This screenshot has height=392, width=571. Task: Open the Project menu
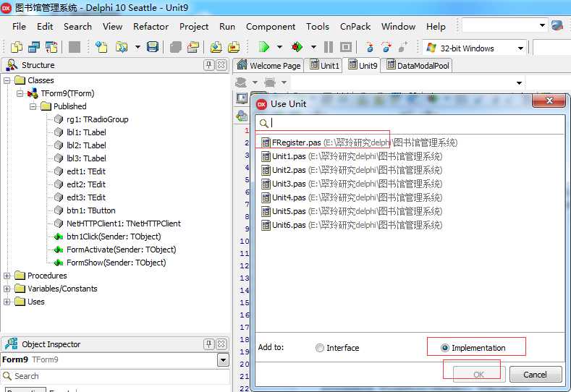[194, 27]
